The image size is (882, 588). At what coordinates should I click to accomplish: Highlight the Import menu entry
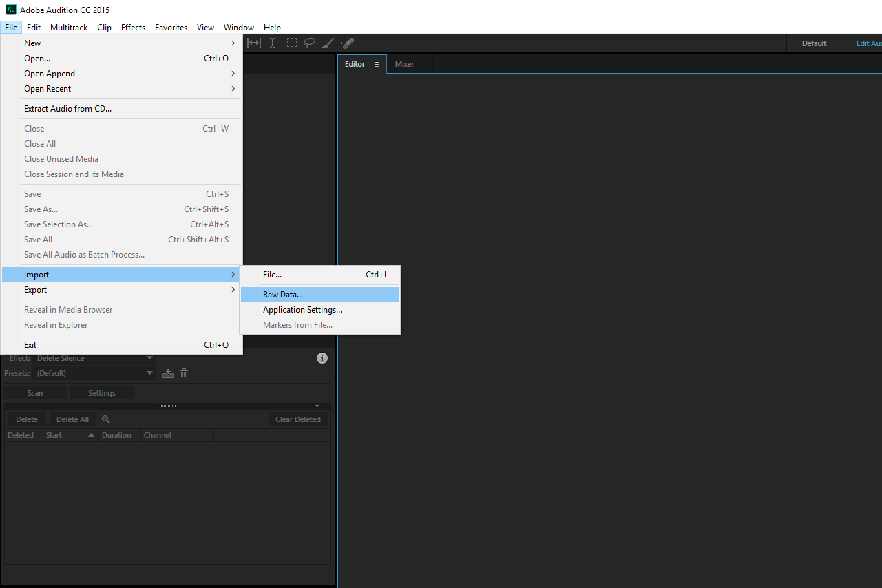click(x=123, y=275)
